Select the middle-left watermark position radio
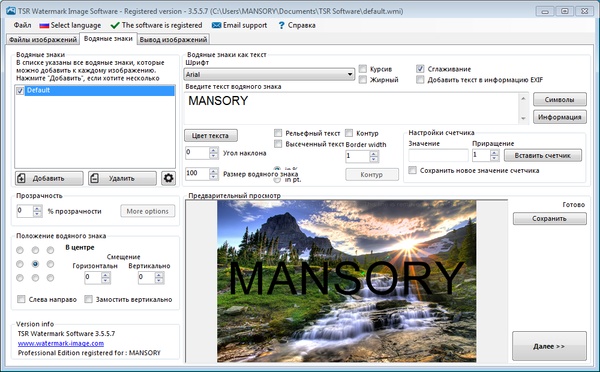The width and height of the screenshot is (600, 372). [20, 264]
